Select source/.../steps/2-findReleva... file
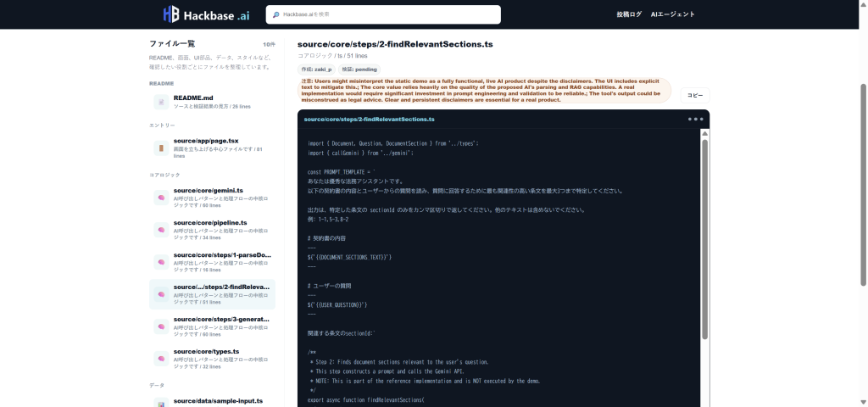The height and width of the screenshot is (407, 868). point(212,294)
